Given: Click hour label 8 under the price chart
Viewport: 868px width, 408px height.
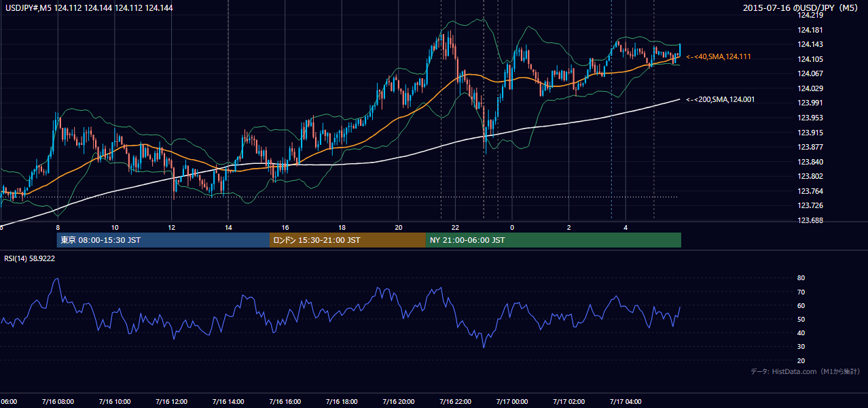Looking at the screenshot, I should click(x=58, y=227).
